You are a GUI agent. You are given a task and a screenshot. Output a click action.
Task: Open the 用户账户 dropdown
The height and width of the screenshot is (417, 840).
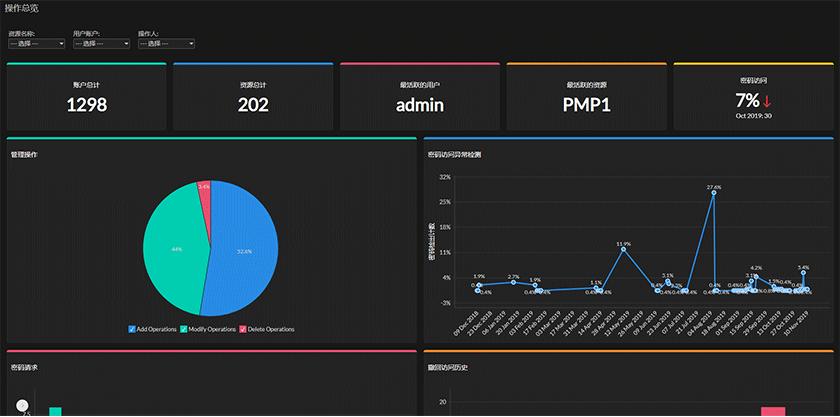[101, 43]
